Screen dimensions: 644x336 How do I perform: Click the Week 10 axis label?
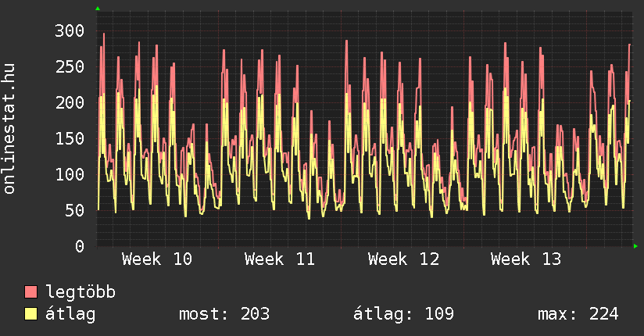156,259
